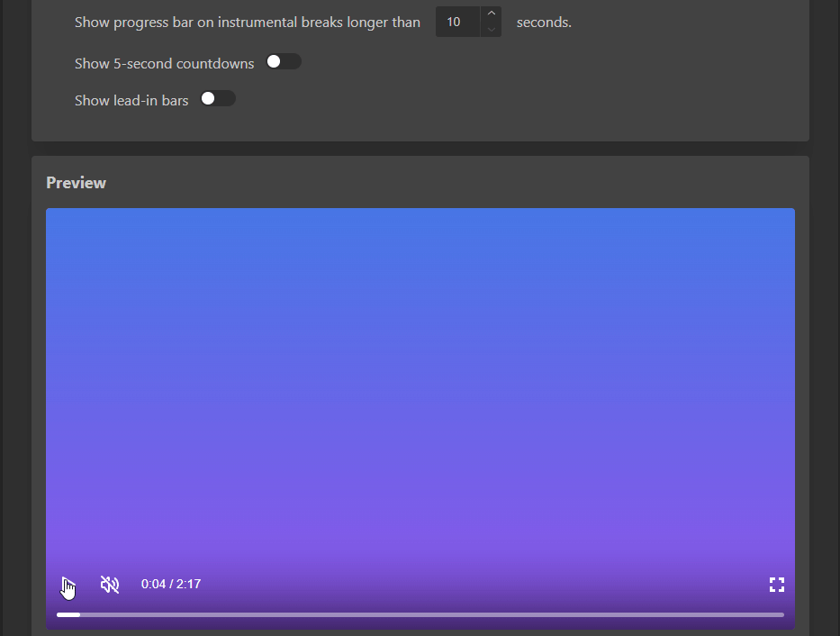Click the "Show 5-second countdowns" label text

click(164, 64)
